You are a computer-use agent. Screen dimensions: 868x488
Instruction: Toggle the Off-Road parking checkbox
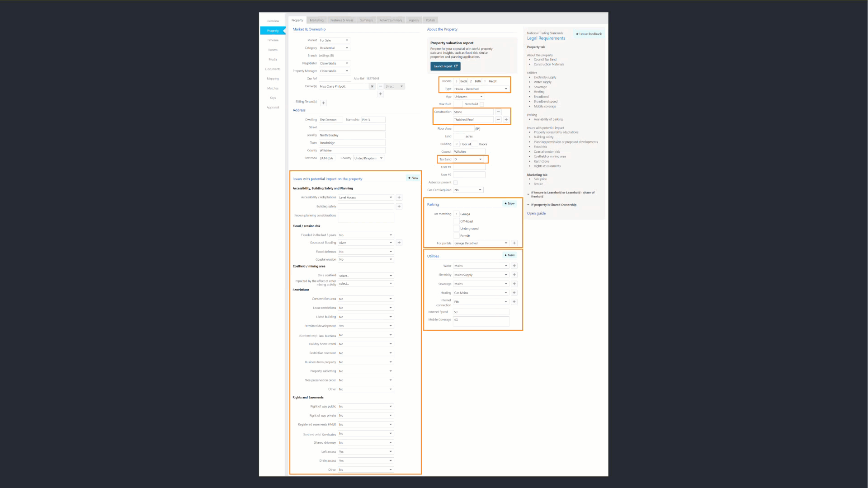(x=456, y=221)
